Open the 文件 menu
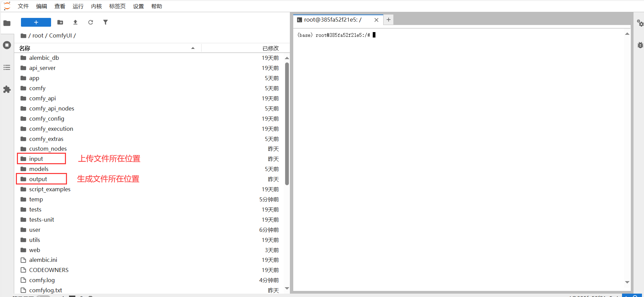Viewport: 644px width, 297px height. point(23,6)
